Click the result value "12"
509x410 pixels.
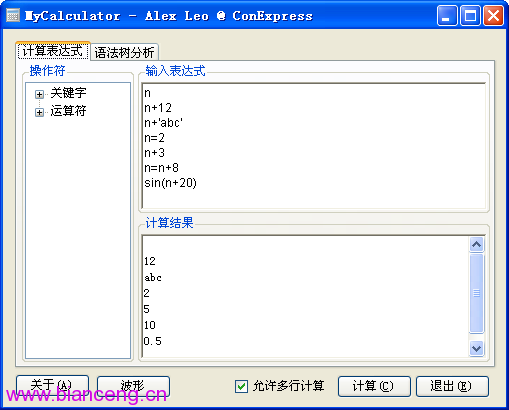(150, 261)
